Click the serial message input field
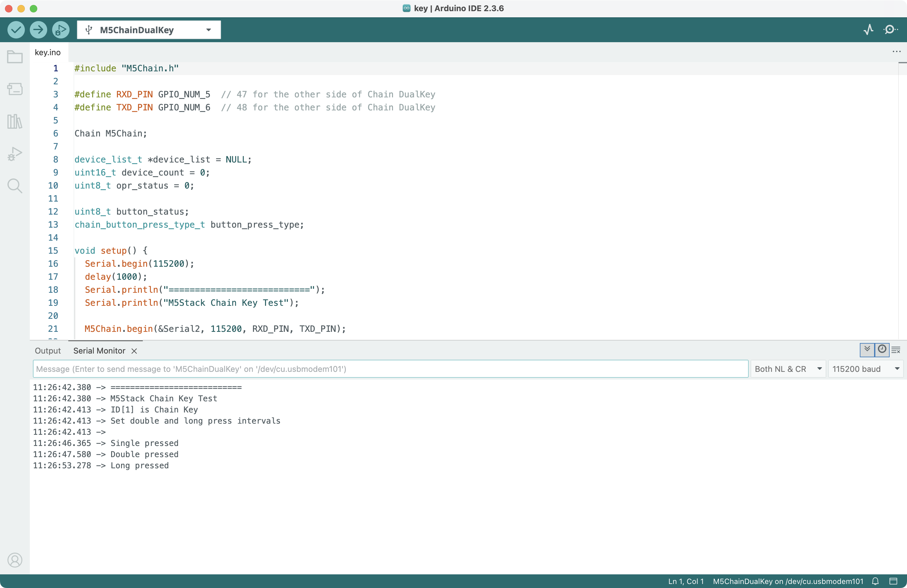Image resolution: width=907 pixels, height=588 pixels. [390, 369]
